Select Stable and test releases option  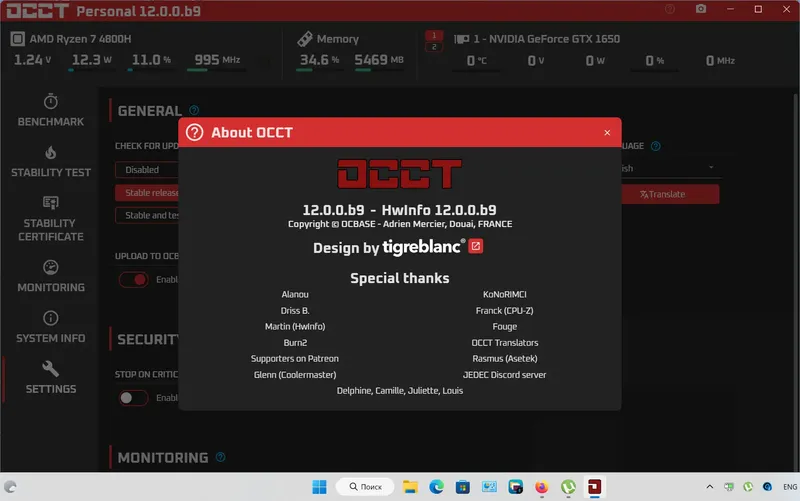[x=147, y=215]
